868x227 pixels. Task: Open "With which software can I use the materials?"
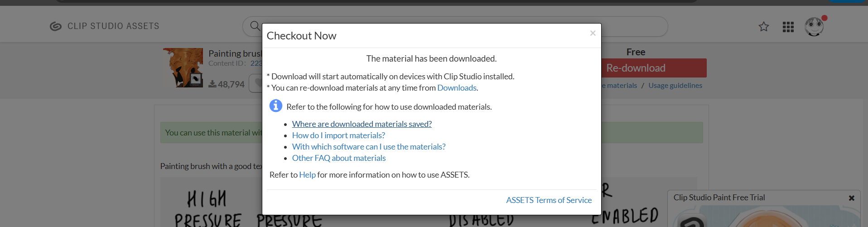(369, 147)
